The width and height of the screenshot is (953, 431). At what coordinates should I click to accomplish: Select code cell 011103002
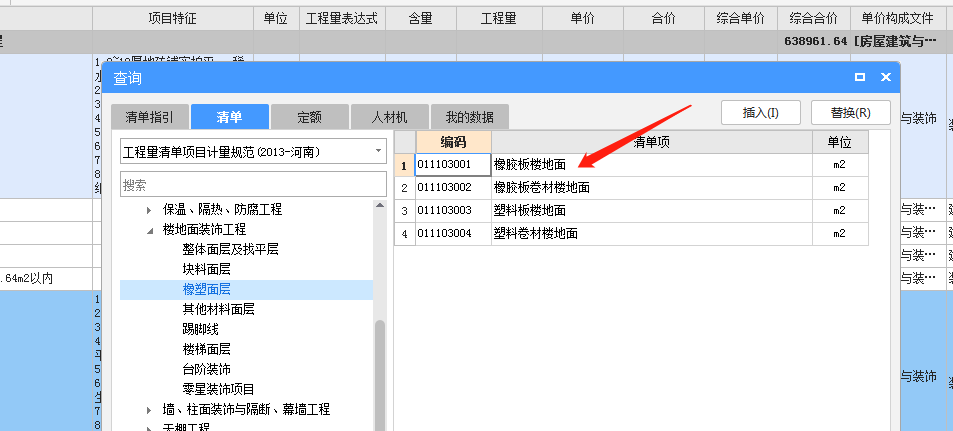pos(453,188)
